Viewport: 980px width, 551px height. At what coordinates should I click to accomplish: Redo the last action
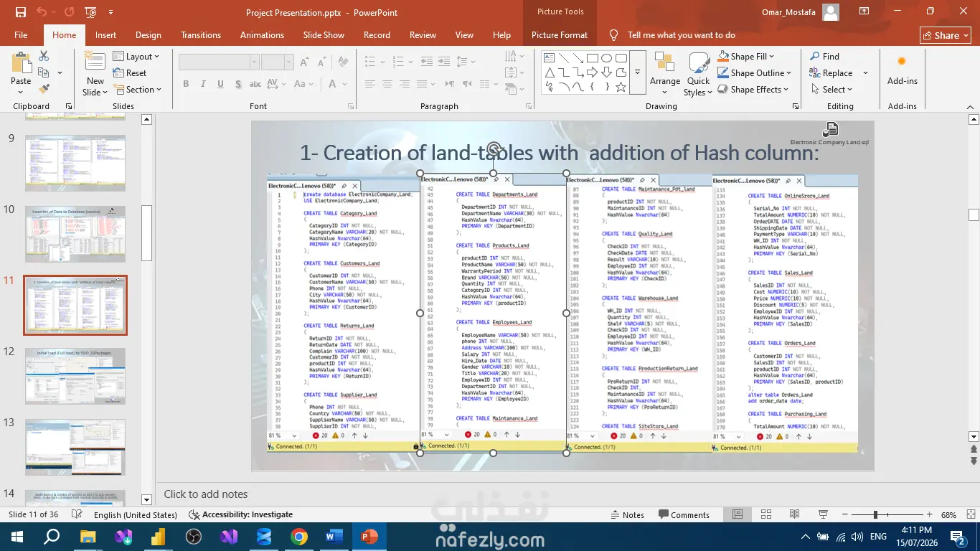pos(69,12)
